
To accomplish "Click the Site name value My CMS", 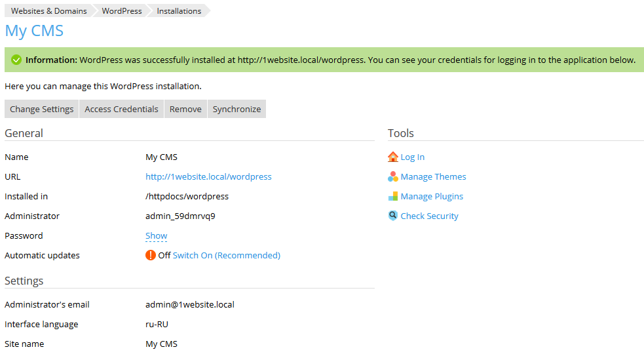I will pyautogui.click(x=161, y=344).
